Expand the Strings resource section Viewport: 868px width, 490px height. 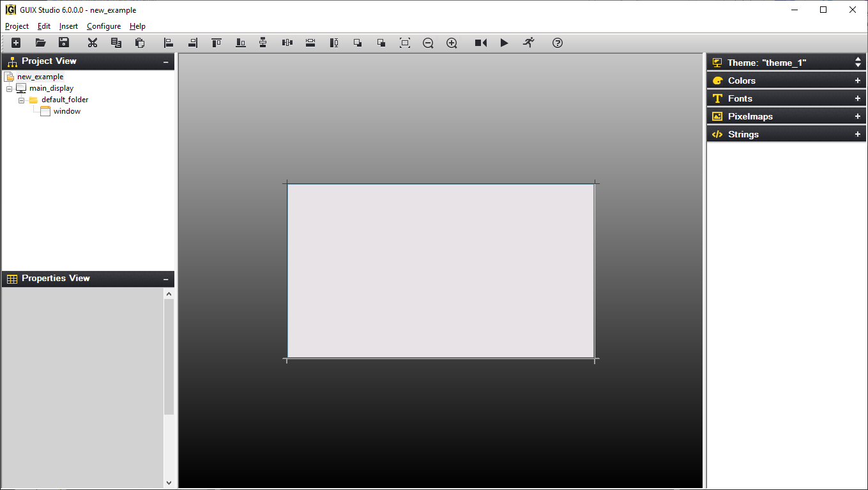pos(857,134)
